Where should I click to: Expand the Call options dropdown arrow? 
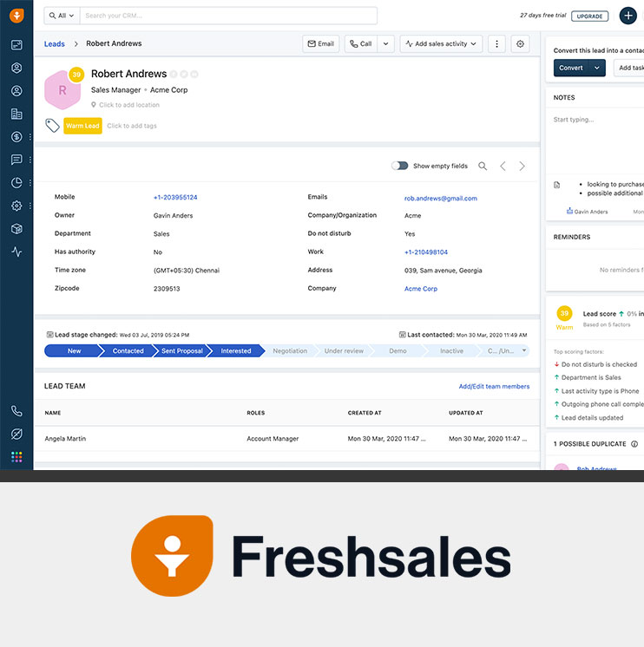point(385,43)
